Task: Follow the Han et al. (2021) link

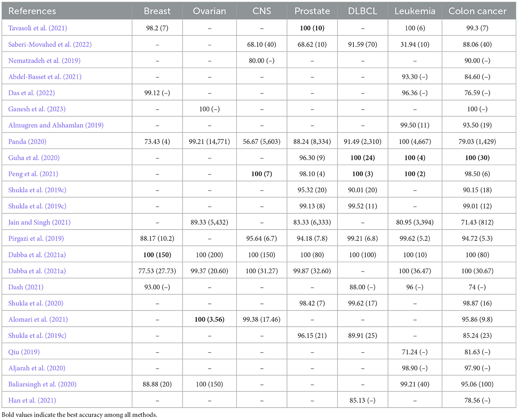Action: point(32,401)
